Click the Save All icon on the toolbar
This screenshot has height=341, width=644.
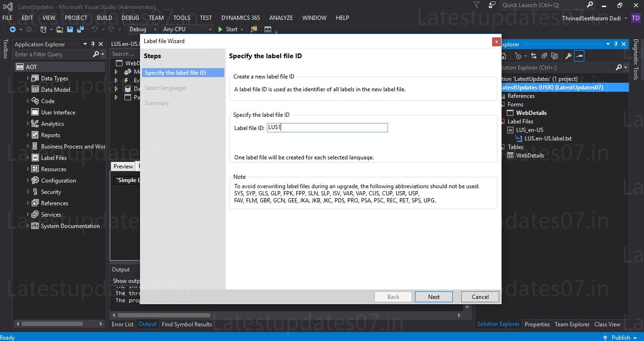click(x=80, y=29)
